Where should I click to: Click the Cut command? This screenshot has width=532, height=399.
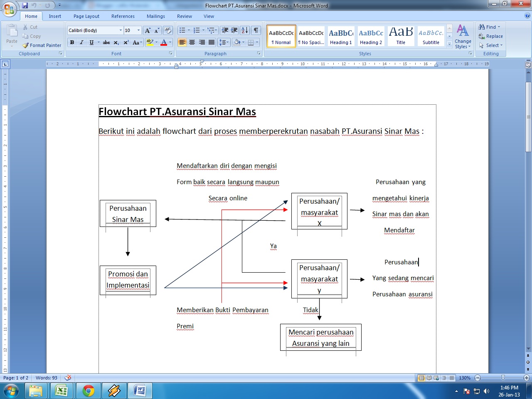click(x=30, y=27)
